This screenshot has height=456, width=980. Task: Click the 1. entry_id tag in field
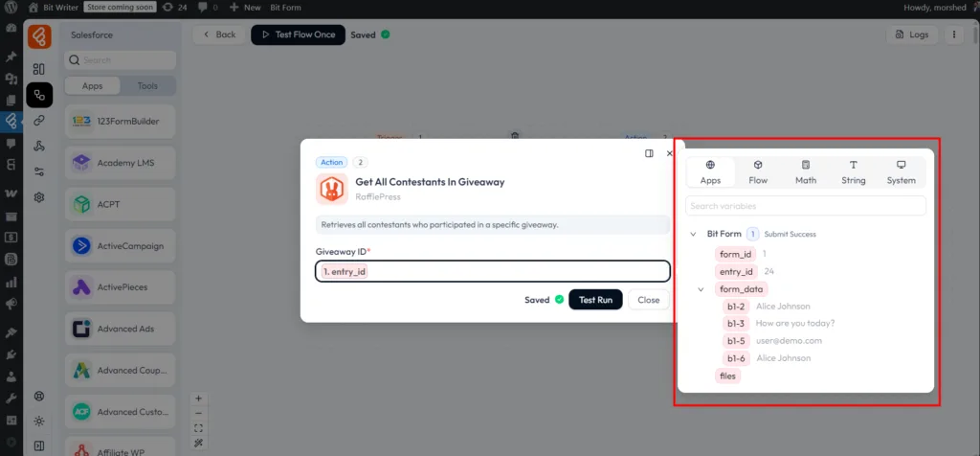tap(344, 271)
